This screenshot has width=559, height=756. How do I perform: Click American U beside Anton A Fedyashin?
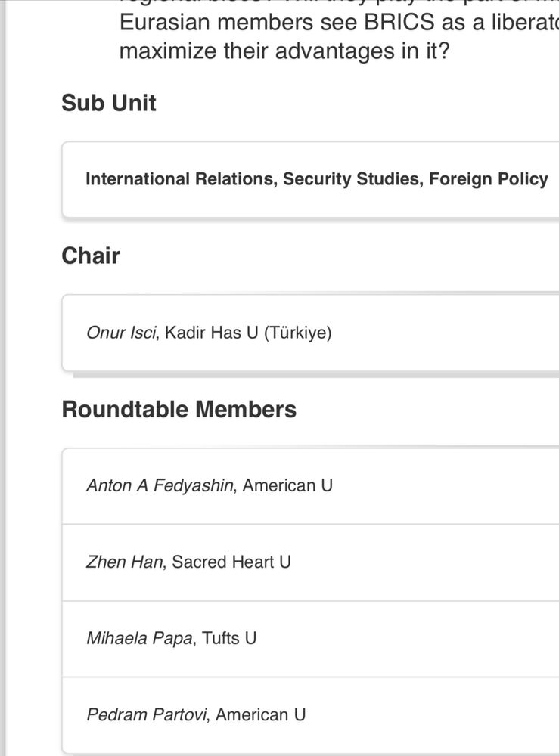[x=288, y=485]
